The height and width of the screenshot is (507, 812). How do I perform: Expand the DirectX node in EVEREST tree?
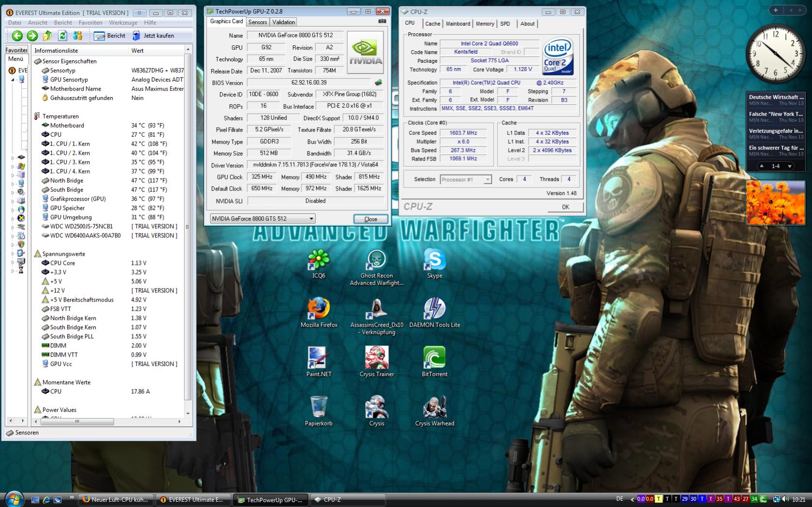(13, 218)
